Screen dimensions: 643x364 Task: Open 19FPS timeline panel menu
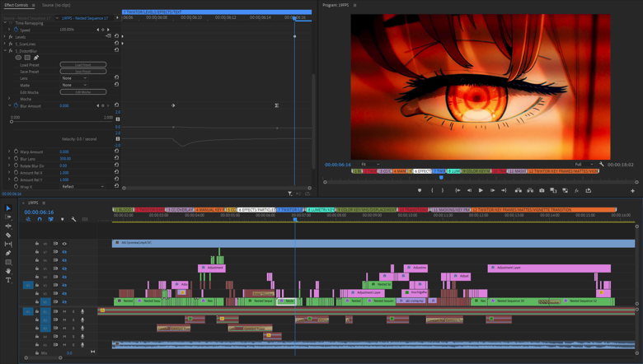tap(44, 203)
